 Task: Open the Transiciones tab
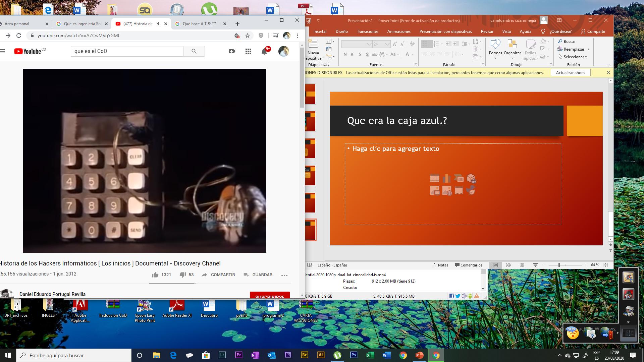(x=368, y=32)
